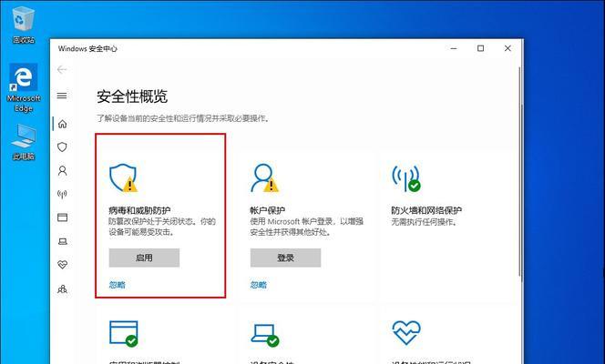Select the Firewall network signal sidebar icon
605x364 pixels.
pos(62,194)
